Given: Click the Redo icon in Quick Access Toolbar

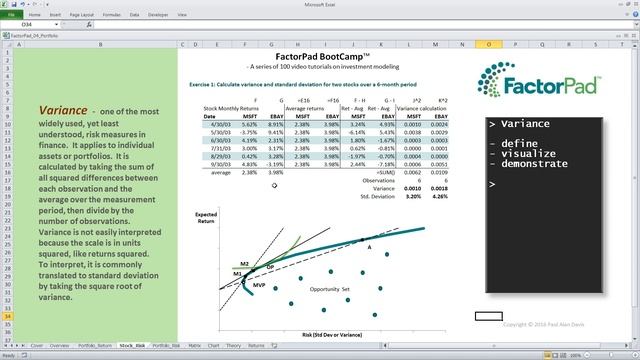Looking at the screenshot, I should coord(35,4).
